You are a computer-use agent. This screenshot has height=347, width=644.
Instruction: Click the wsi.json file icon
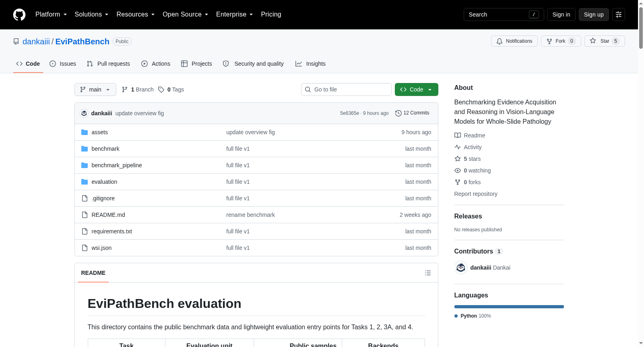point(85,248)
